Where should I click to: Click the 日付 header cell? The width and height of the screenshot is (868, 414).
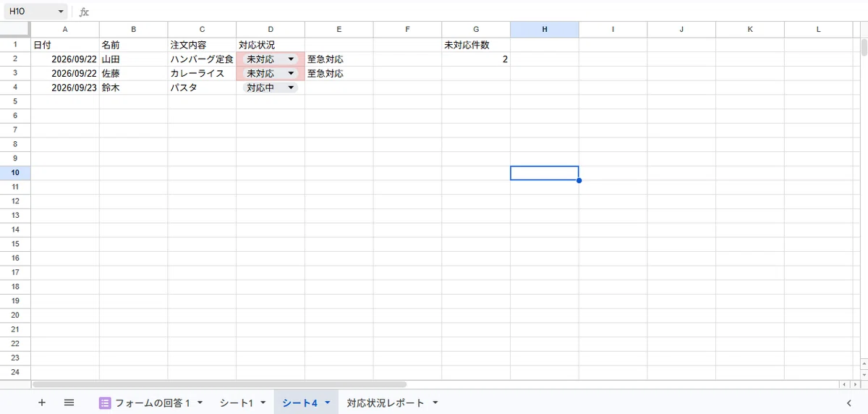click(65, 45)
